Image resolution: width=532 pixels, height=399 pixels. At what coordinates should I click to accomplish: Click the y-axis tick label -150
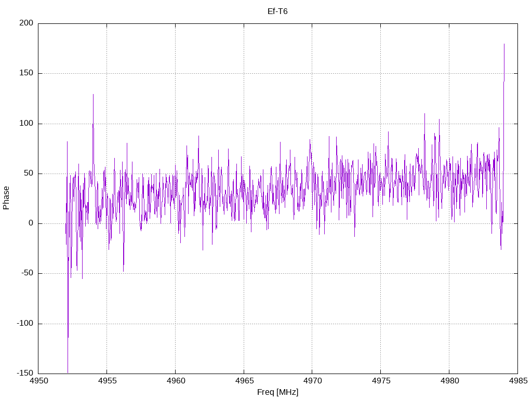click(x=25, y=373)
